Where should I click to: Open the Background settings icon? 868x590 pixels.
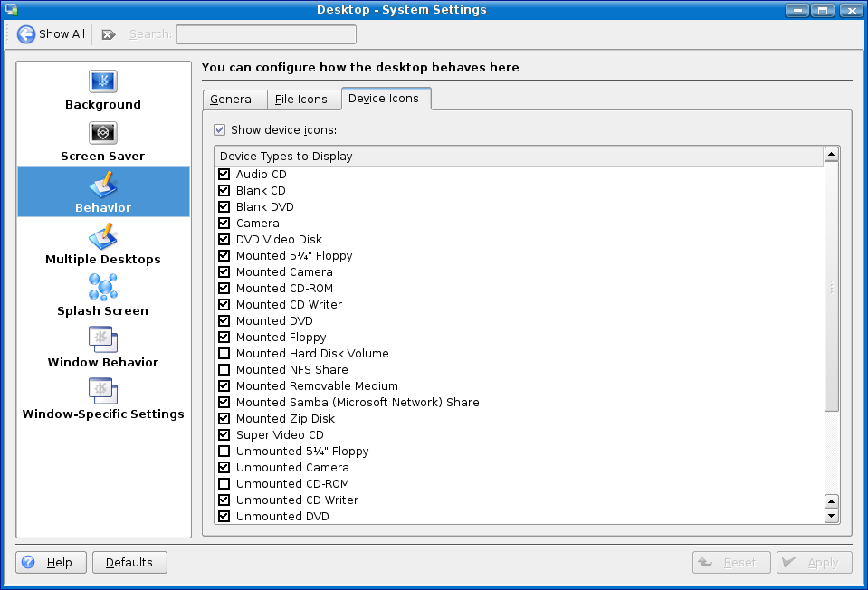point(102,82)
